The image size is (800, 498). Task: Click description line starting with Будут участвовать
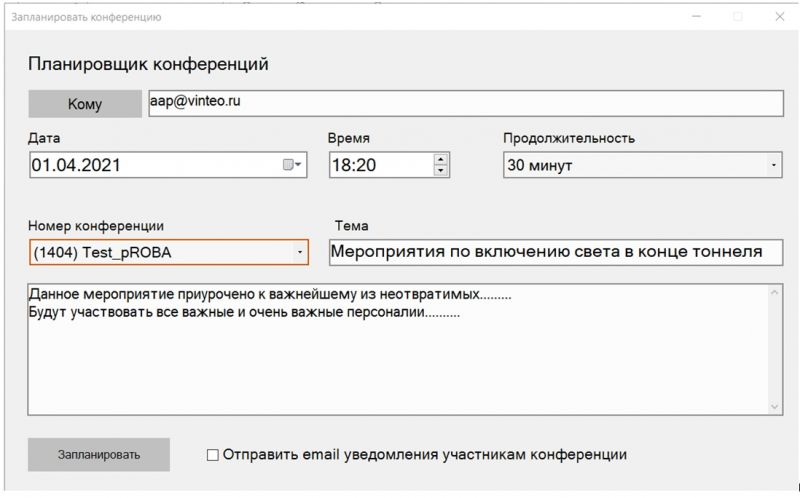click(x=244, y=312)
